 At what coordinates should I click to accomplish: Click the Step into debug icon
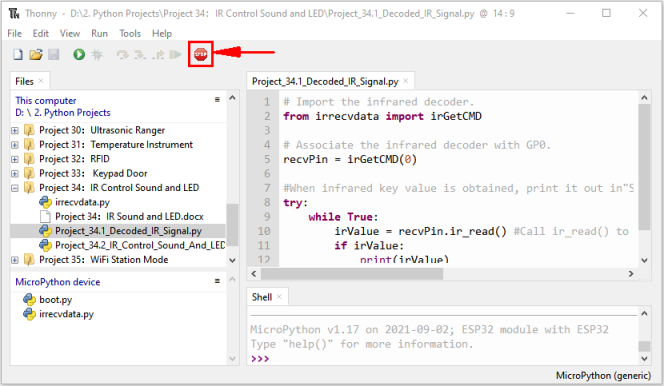[140, 55]
